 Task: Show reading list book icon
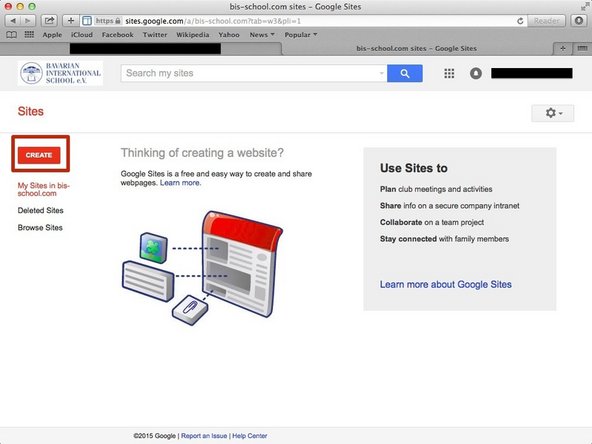(12, 35)
